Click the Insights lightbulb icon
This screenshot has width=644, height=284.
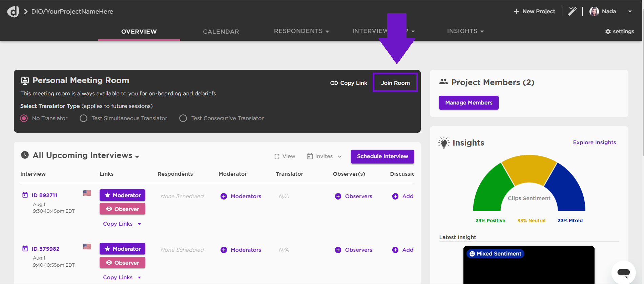point(444,143)
